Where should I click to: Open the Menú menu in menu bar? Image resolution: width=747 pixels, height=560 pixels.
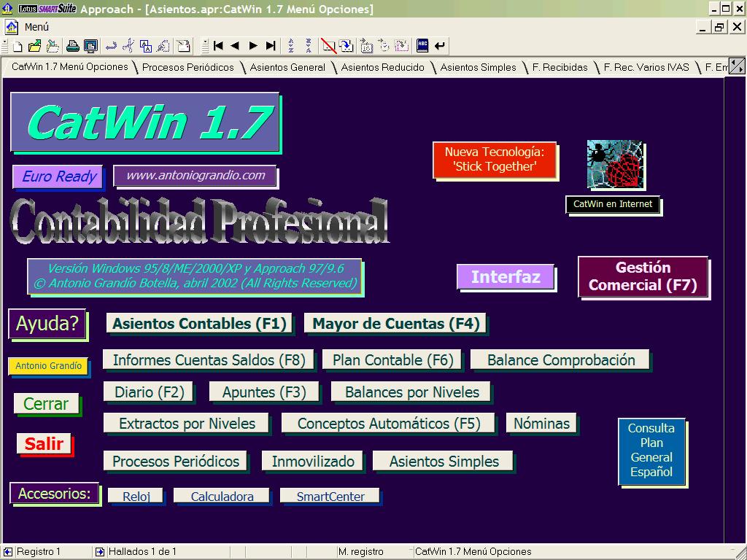pyautogui.click(x=36, y=27)
